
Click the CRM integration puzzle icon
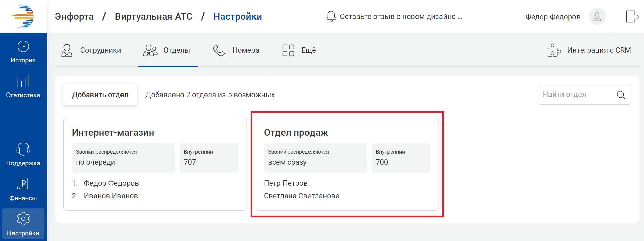click(x=554, y=50)
